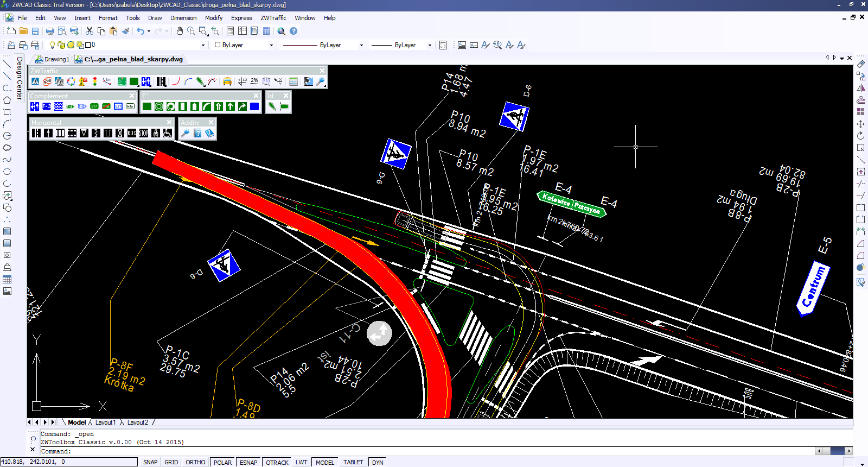Close the Isl floating toolbar

click(x=286, y=96)
